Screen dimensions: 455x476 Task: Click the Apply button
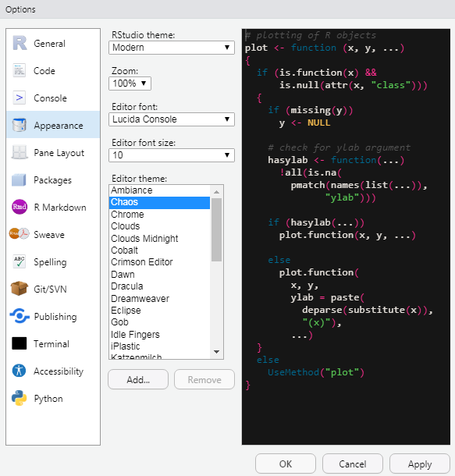tap(419, 464)
